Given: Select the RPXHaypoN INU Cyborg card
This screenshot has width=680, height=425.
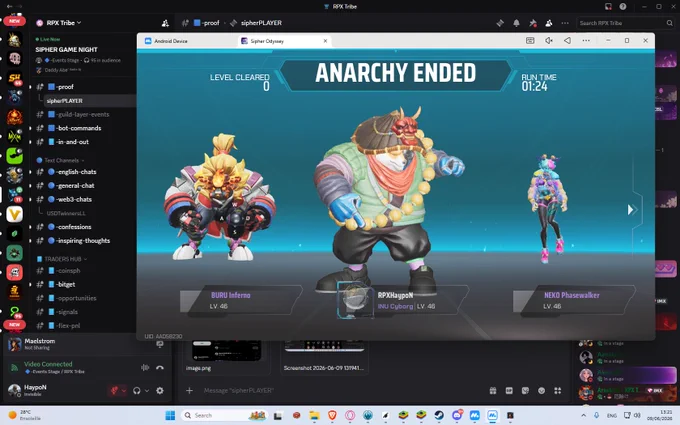Looking at the screenshot, I should [402, 301].
